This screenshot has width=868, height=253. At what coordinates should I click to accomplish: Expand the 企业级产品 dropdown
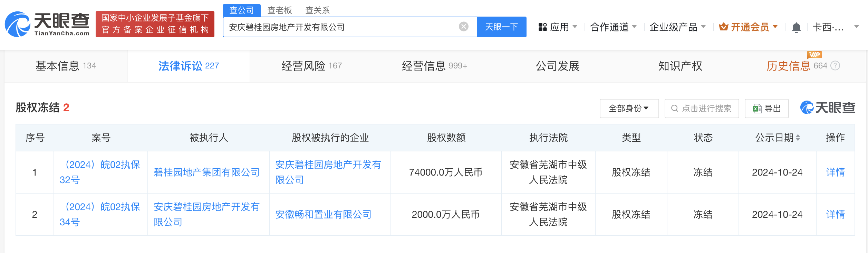tap(703, 27)
